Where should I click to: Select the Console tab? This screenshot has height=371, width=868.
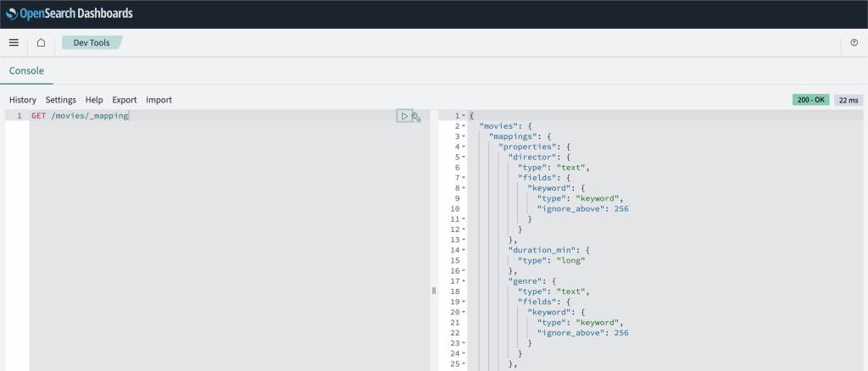(x=26, y=71)
